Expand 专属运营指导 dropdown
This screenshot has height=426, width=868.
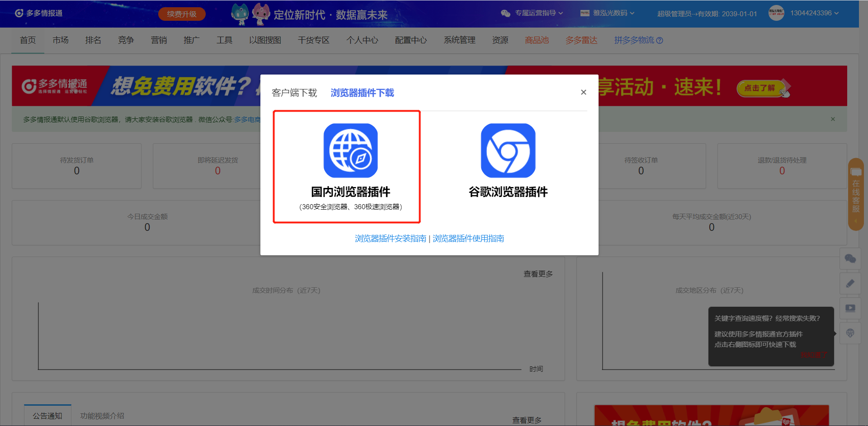[539, 13]
